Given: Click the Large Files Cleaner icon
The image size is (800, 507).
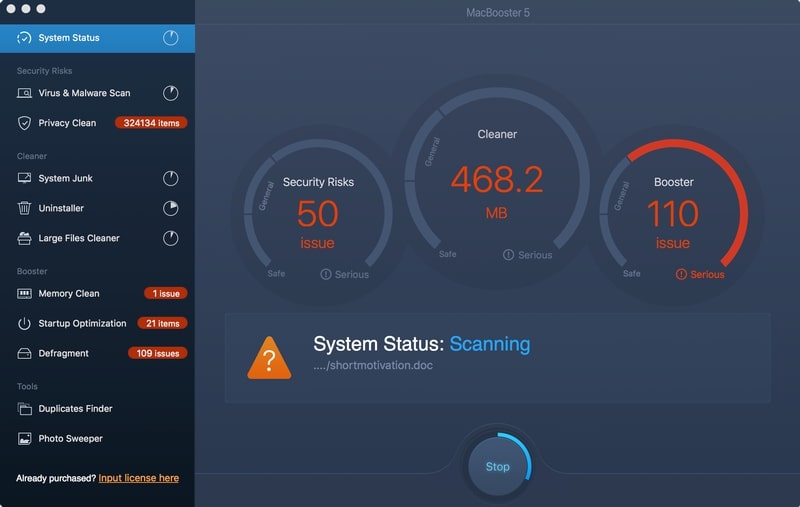Looking at the screenshot, I should (x=24, y=238).
